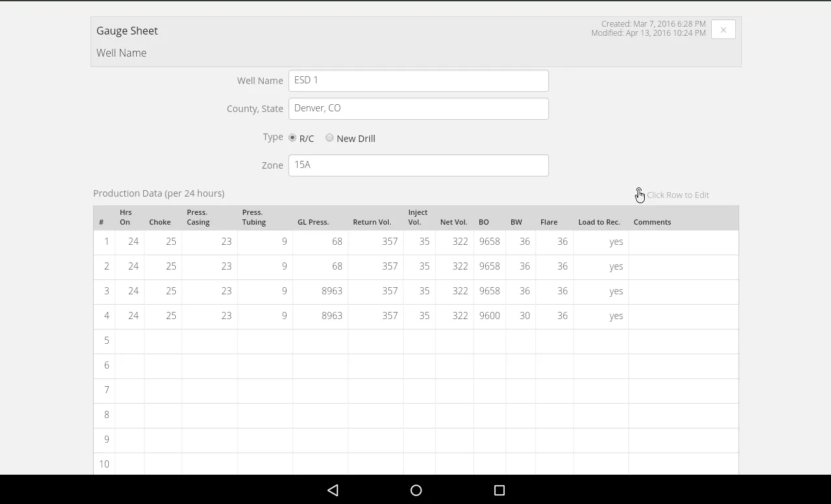Click the yes value in row 2 Load to Rec.
The image size is (831, 504).
point(615,266)
